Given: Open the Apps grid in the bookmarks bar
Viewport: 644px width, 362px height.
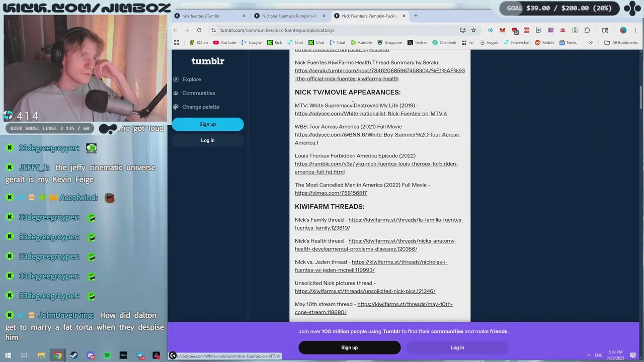Looking at the screenshot, I should pos(176,43).
